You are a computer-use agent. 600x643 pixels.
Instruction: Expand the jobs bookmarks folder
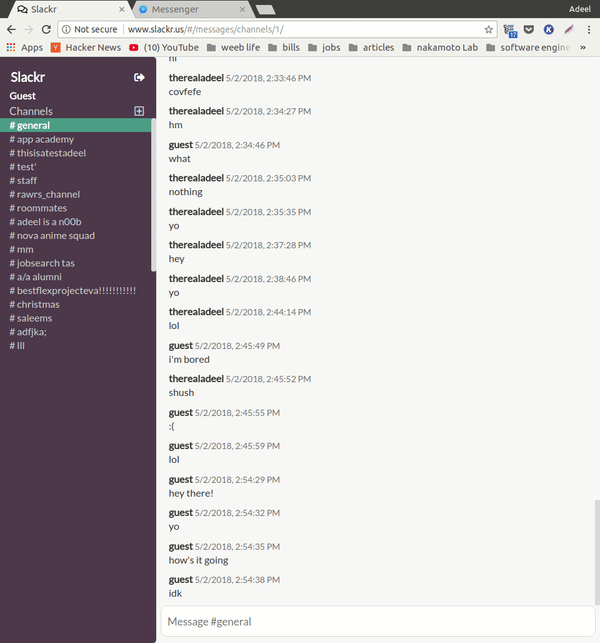coord(324,48)
